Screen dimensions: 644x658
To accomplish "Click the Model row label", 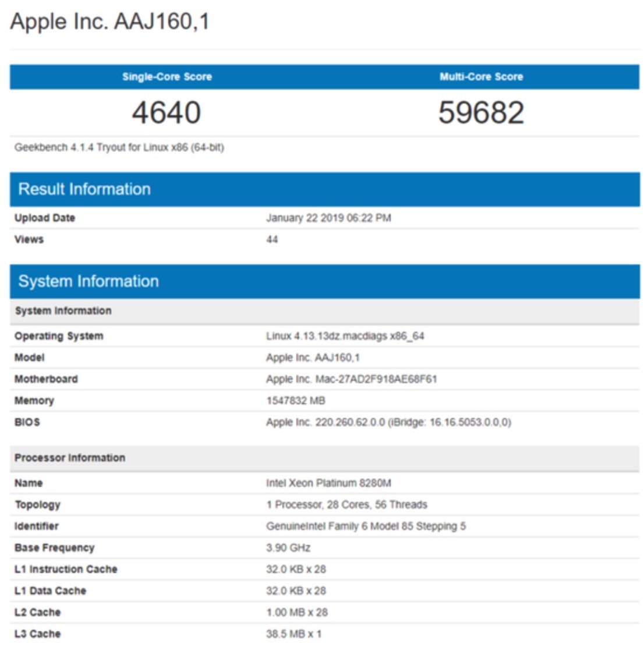I will click(29, 358).
